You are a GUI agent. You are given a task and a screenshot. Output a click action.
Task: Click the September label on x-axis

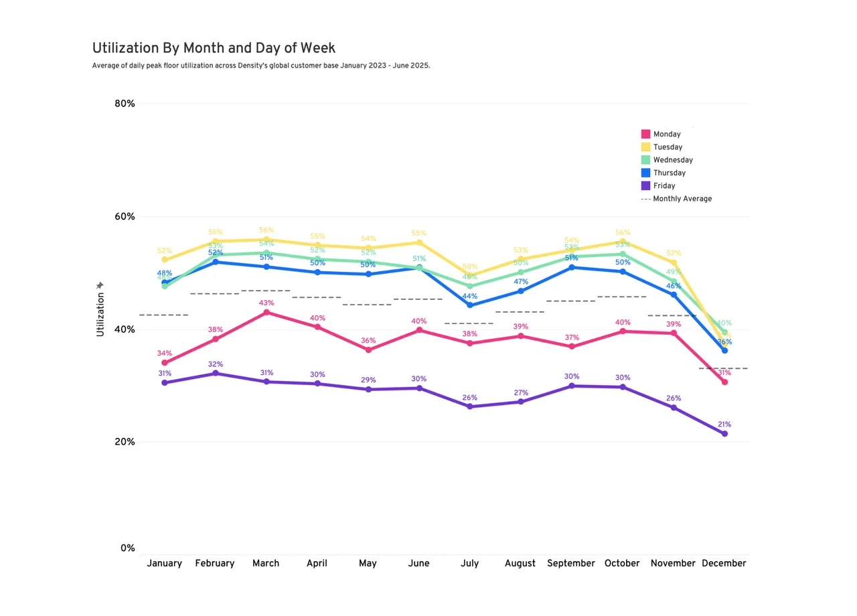[571, 564]
